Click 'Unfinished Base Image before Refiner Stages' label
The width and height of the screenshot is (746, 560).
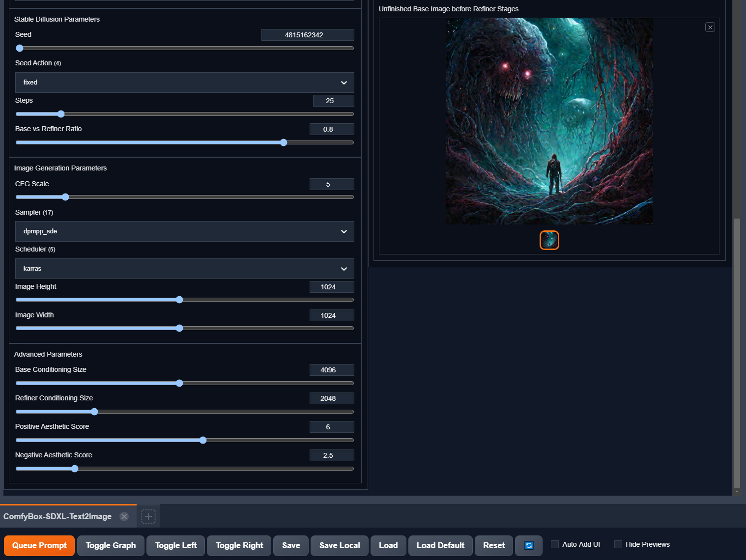(449, 9)
